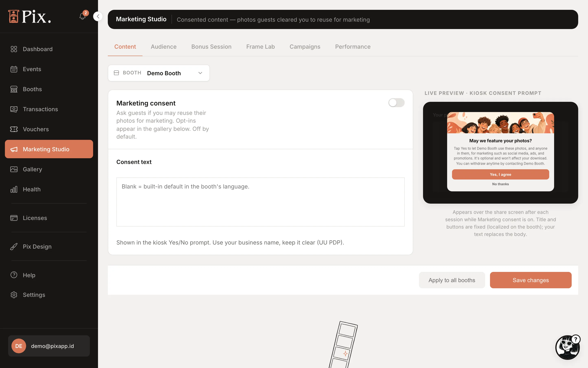This screenshot has width=588, height=368.
Task: Expand the Demo Booth dropdown chevron
Action: pos(200,73)
